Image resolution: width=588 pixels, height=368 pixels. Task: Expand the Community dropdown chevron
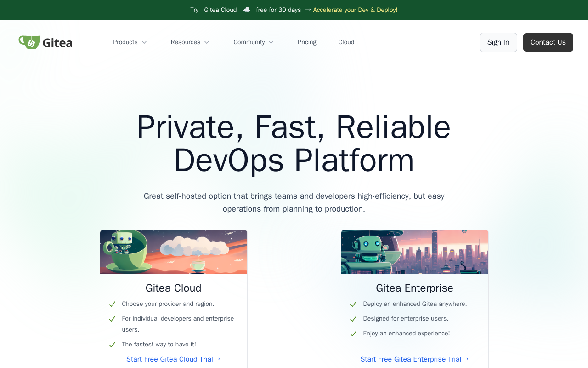(x=271, y=42)
